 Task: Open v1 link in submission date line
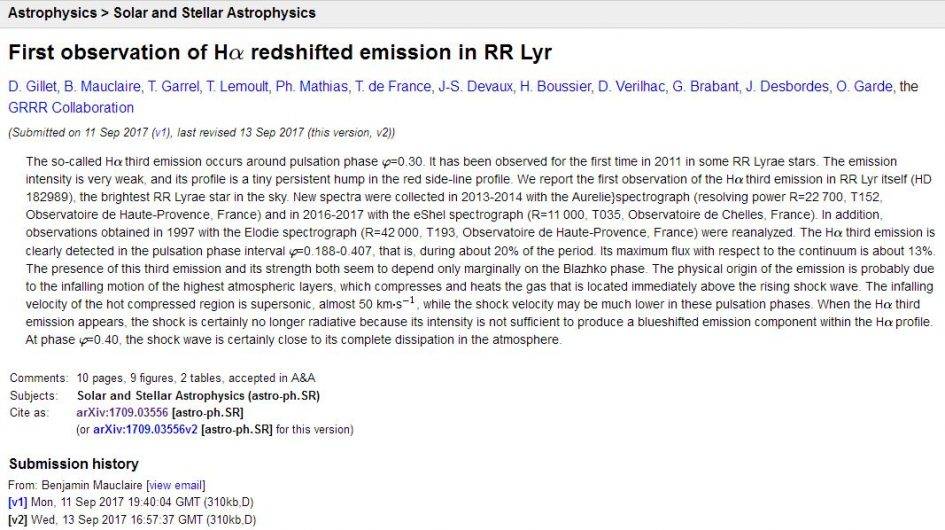tap(161, 133)
